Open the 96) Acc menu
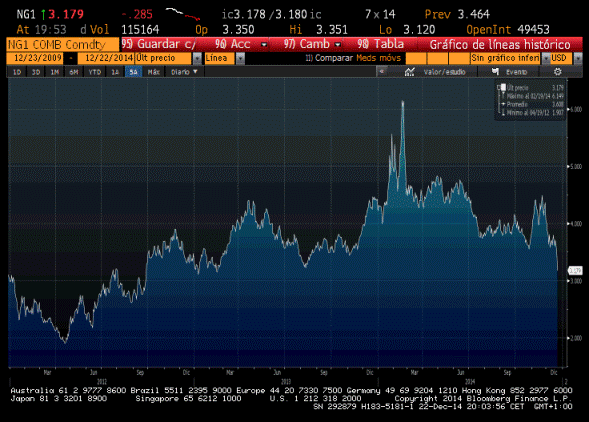Screen dimensions: 589x422 (x=240, y=44)
